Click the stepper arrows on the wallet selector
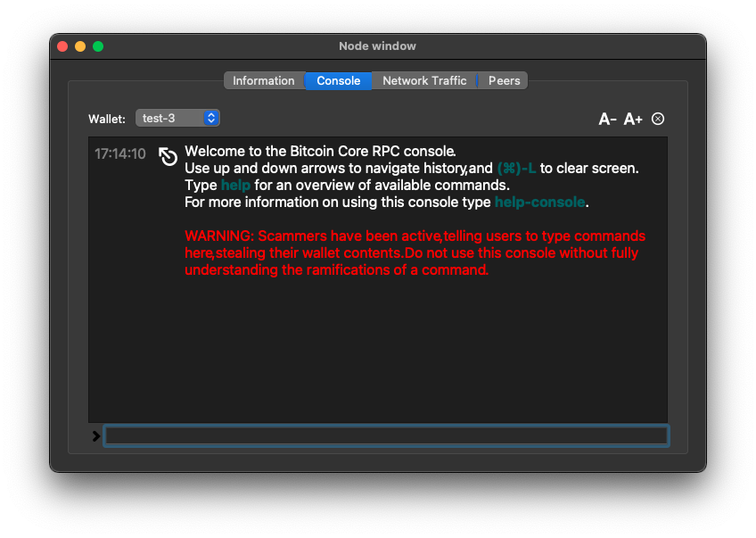Image resolution: width=756 pixels, height=538 pixels. click(x=211, y=117)
